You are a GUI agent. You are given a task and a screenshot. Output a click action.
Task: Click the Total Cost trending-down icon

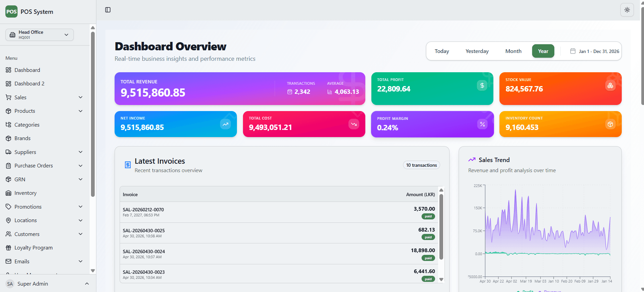pyautogui.click(x=354, y=124)
